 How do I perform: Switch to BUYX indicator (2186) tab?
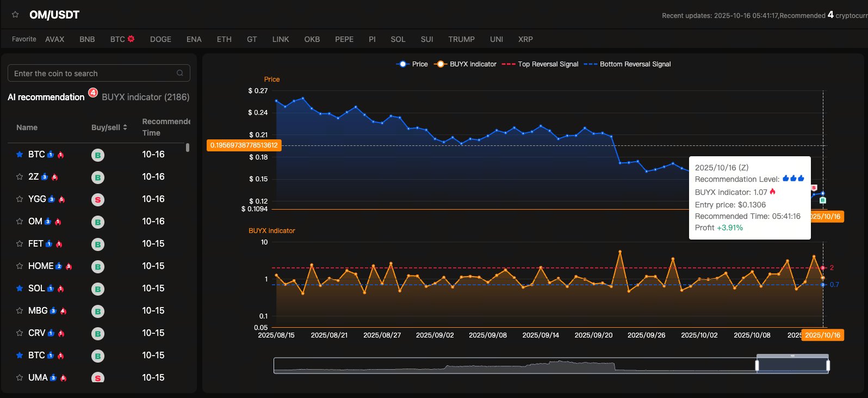coord(146,97)
